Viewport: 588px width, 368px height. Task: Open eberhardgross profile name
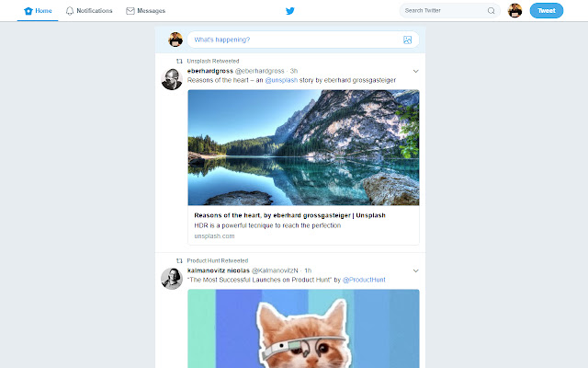pyautogui.click(x=210, y=71)
